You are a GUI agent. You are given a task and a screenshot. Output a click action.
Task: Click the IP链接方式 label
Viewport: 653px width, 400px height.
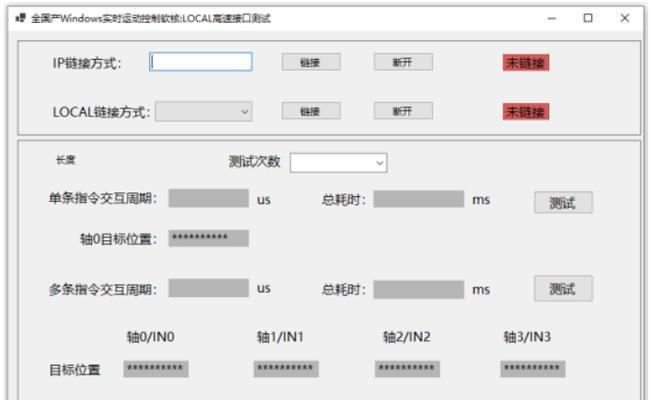(87, 63)
